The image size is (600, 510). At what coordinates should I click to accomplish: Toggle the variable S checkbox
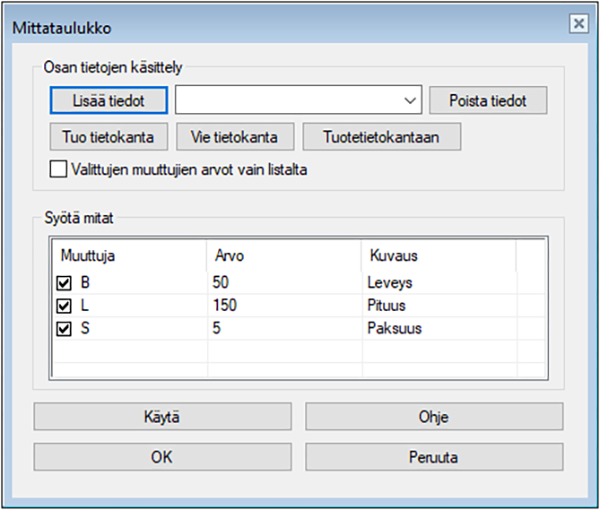click(64, 327)
